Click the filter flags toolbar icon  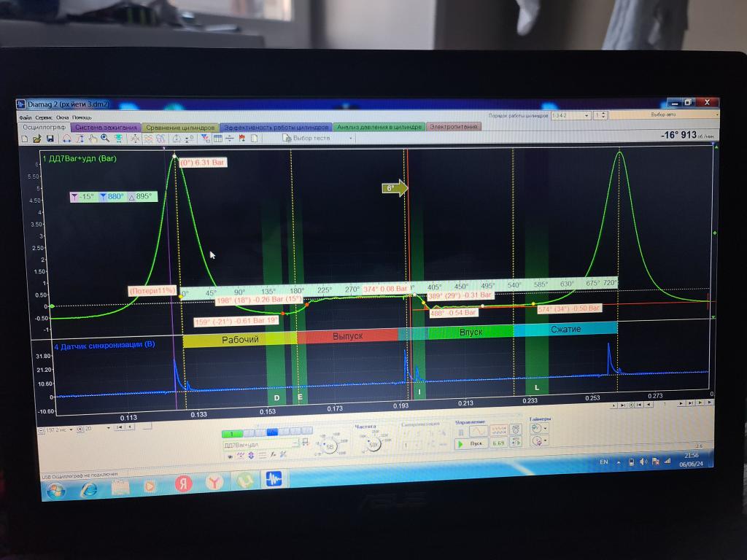click(x=205, y=138)
